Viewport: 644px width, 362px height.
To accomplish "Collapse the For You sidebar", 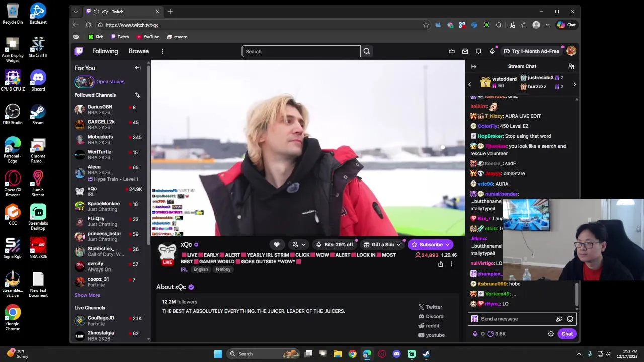I will pos(138,68).
